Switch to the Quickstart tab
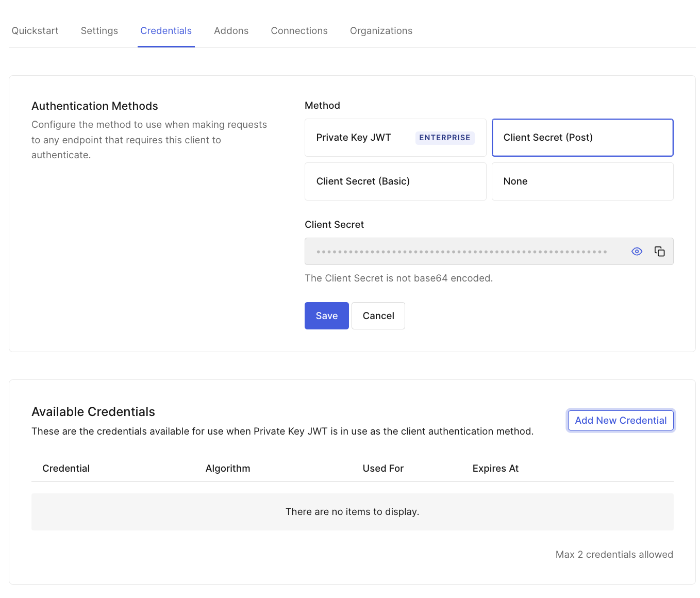Screen dimensions: 700x598 (x=35, y=30)
